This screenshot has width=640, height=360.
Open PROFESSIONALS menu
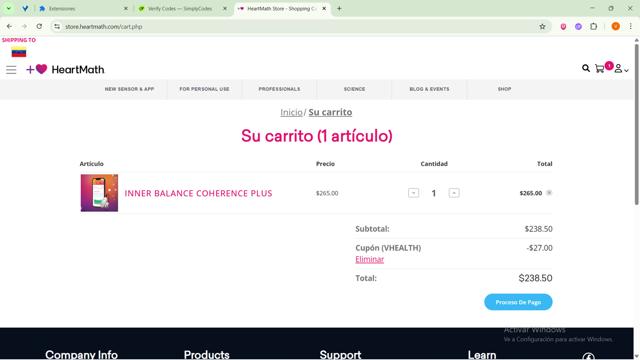279,89
